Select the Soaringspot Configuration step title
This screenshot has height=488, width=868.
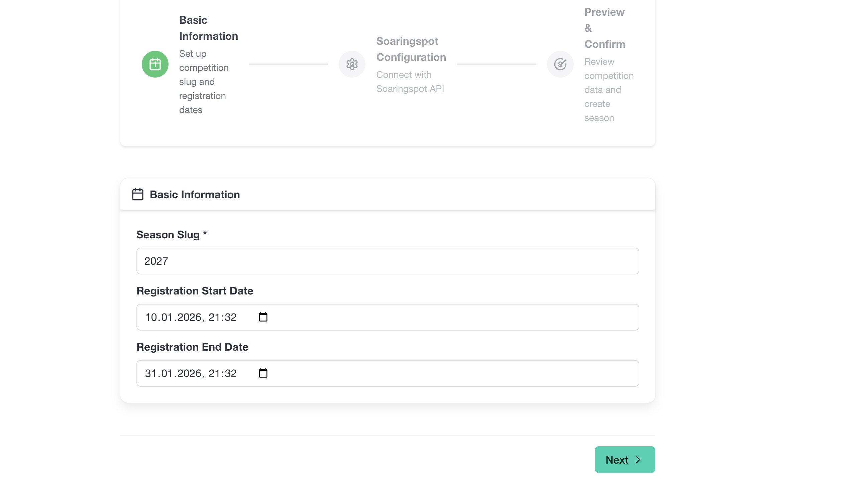pos(411,49)
